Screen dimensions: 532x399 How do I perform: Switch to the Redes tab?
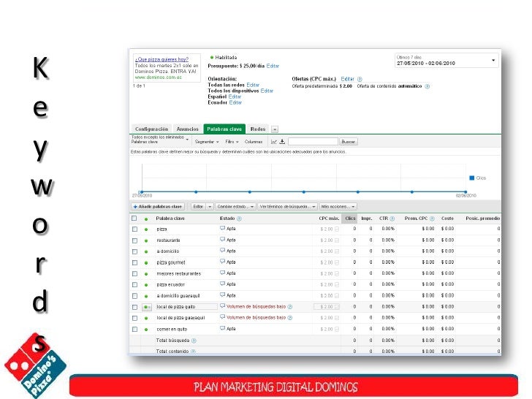[x=258, y=129]
